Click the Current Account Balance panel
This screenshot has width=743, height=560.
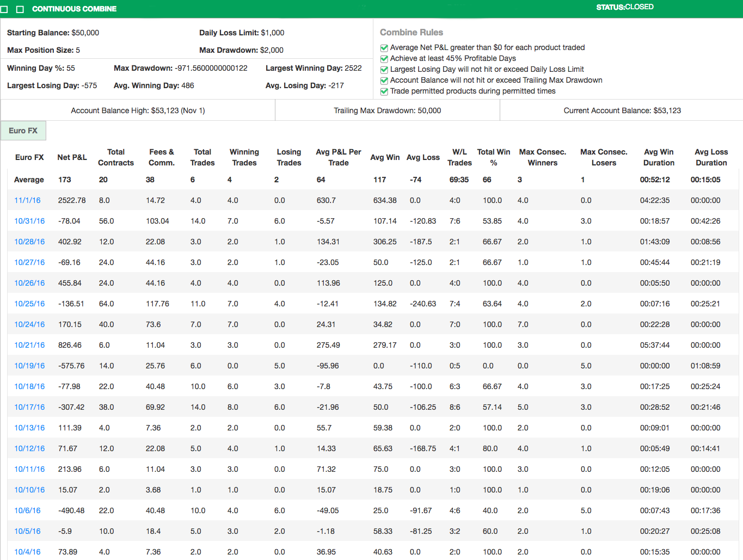tap(622, 110)
